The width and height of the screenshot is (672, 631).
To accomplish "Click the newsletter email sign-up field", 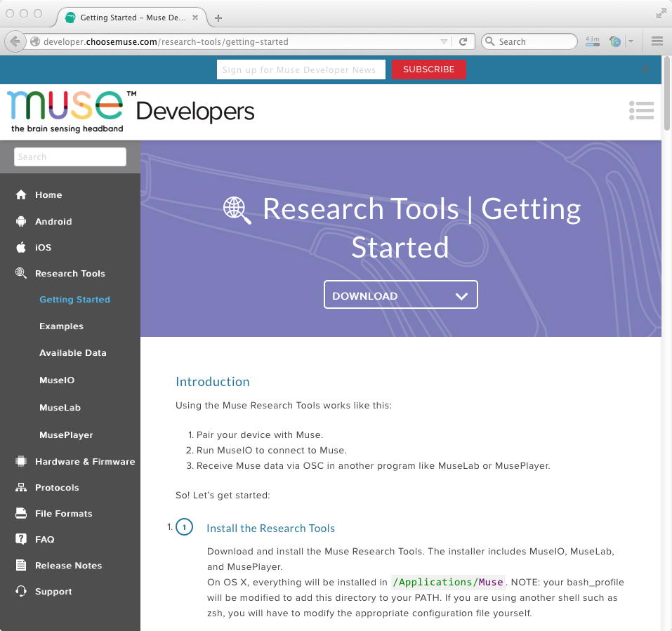I will pos(301,69).
